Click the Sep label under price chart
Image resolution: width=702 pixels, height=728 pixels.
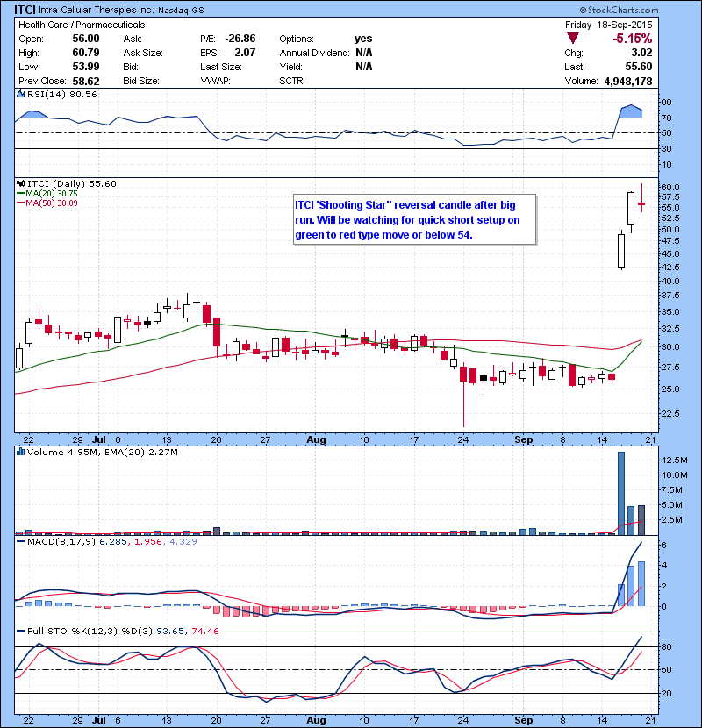(x=523, y=439)
